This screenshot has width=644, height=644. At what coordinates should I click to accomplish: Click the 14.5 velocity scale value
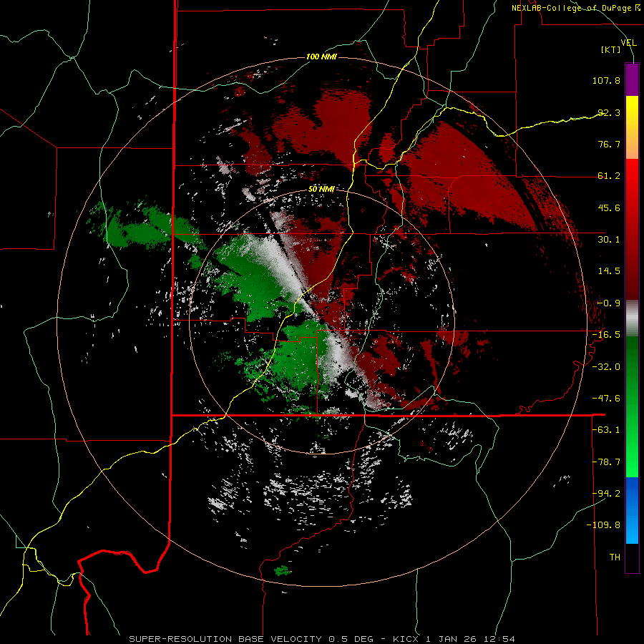coord(609,271)
